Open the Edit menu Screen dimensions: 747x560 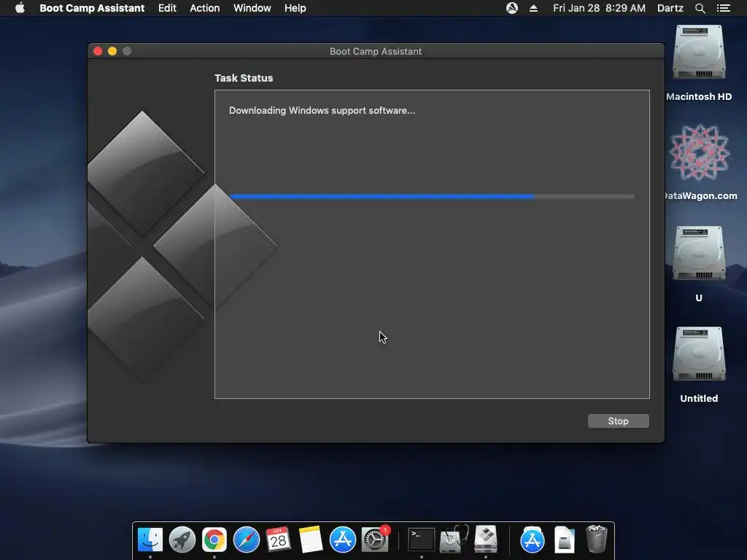click(x=167, y=8)
